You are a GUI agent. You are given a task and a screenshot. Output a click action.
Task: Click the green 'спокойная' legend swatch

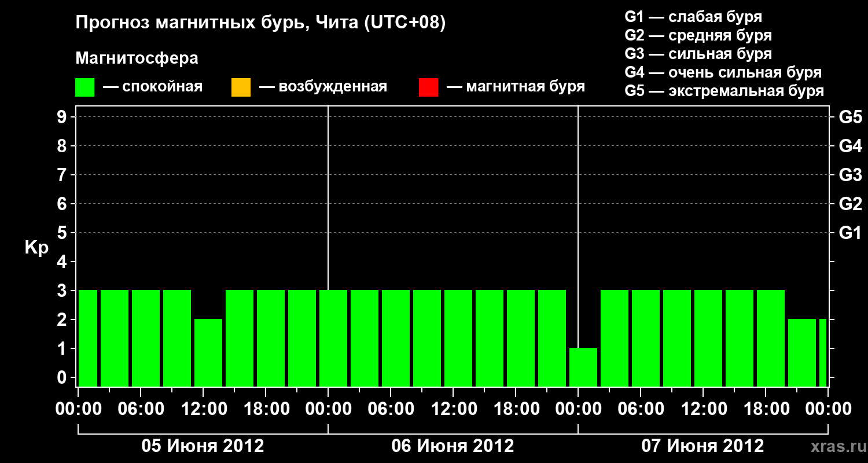click(x=85, y=87)
